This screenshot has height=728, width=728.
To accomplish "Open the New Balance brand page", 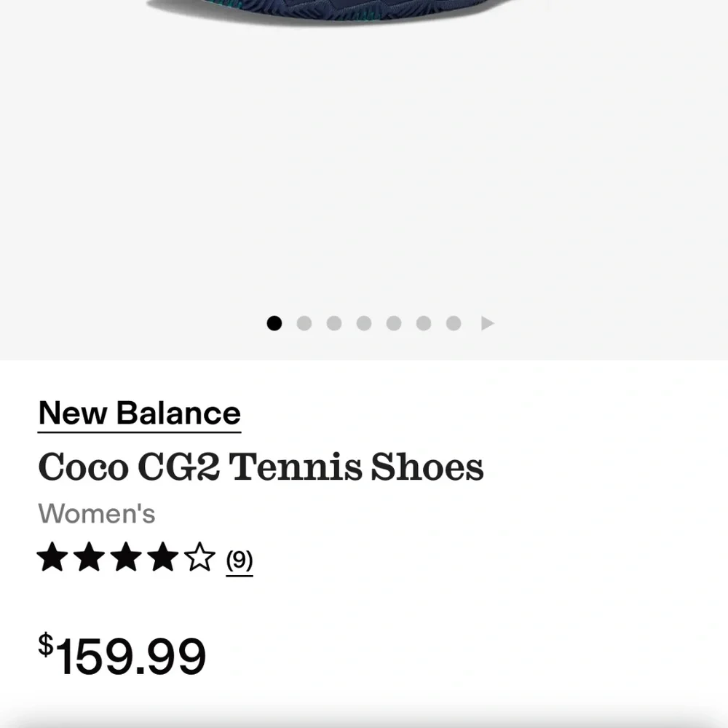I will tap(138, 412).
